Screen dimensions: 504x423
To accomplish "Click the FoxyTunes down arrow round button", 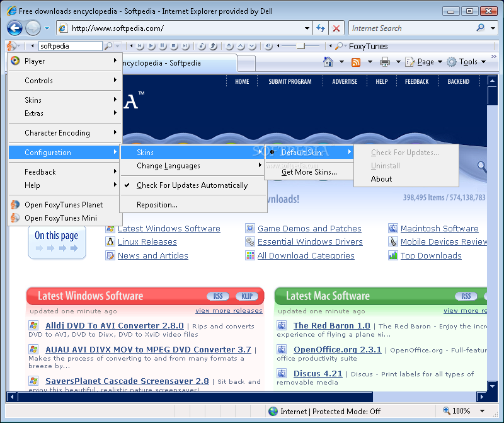I will pos(253,46).
